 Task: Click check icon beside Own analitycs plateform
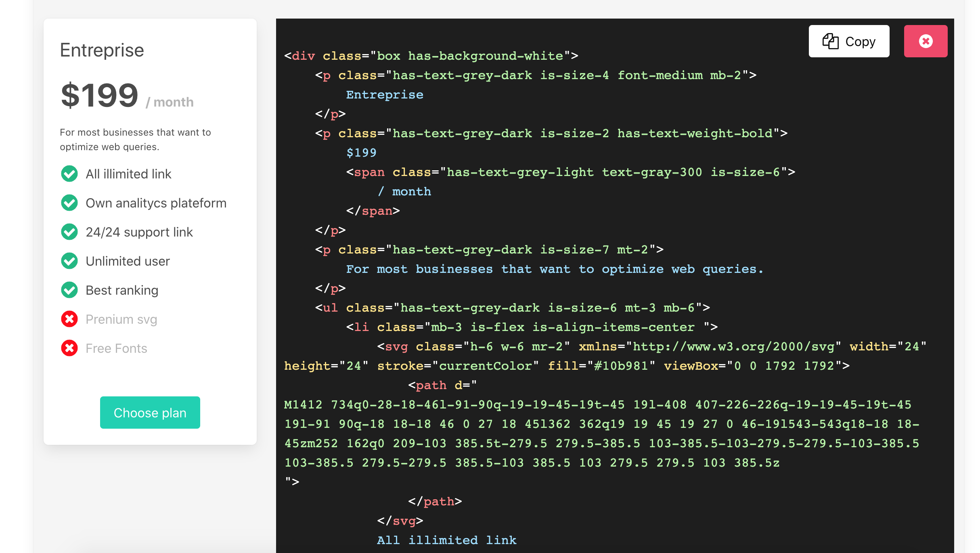[69, 203]
